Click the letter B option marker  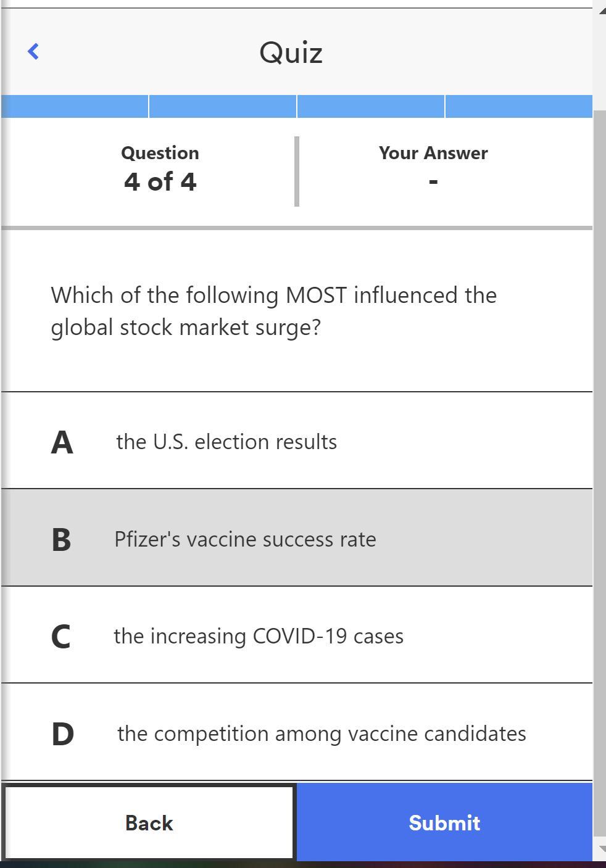coord(61,539)
